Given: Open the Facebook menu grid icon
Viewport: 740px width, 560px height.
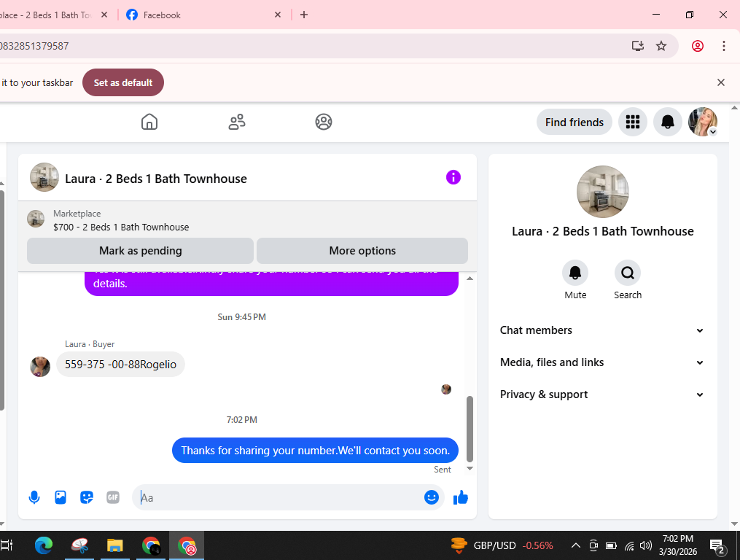Looking at the screenshot, I should click(632, 122).
